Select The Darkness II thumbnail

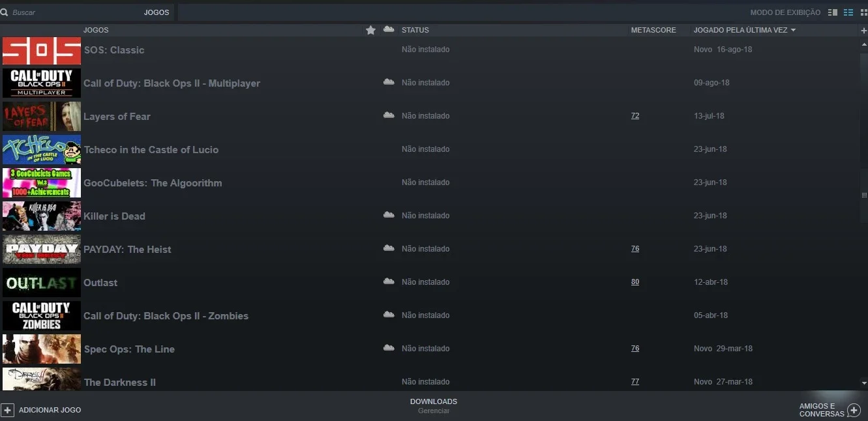42,379
